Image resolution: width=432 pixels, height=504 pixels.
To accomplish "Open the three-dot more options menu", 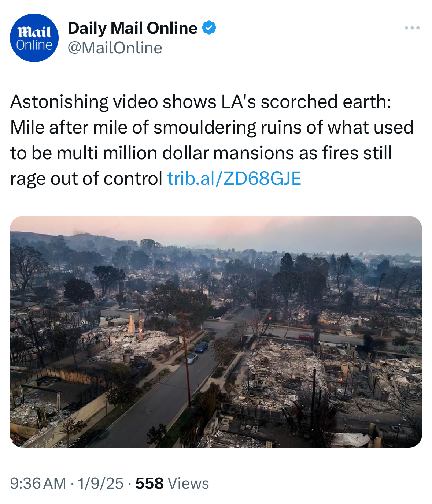I will (412, 28).
